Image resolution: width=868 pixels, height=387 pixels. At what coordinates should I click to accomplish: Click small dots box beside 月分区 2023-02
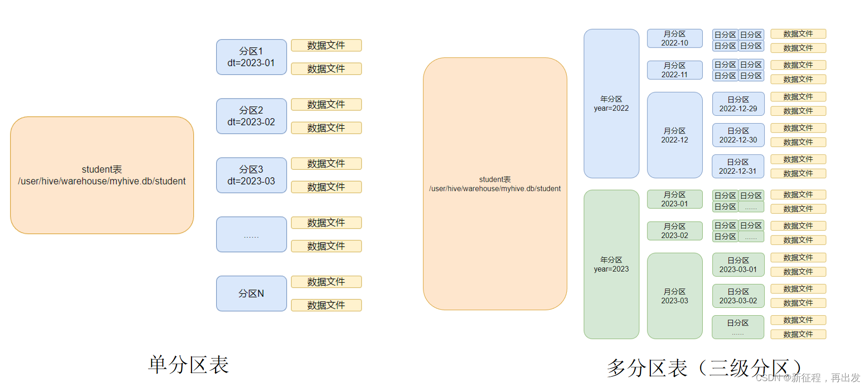[x=751, y=237]
